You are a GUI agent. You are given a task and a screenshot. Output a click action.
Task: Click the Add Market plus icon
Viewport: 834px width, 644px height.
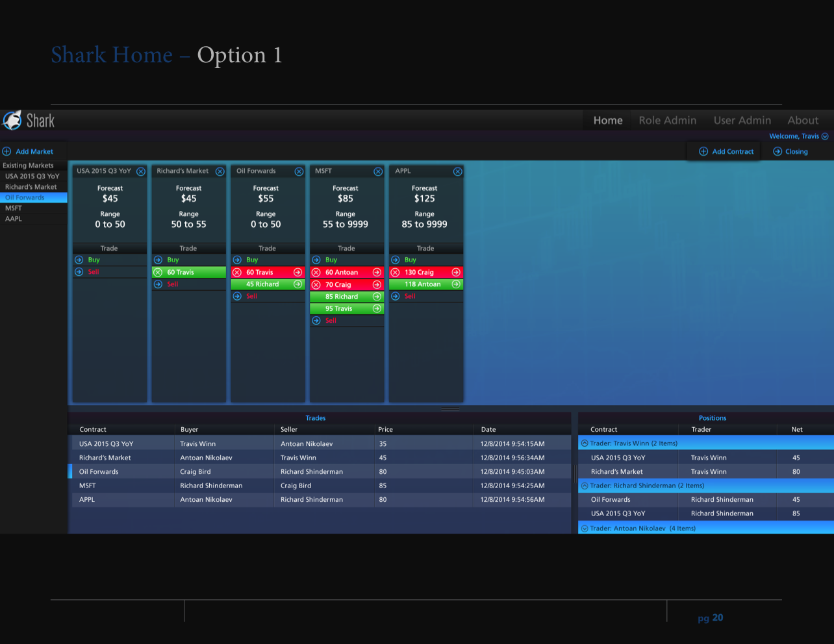point(7,151)
